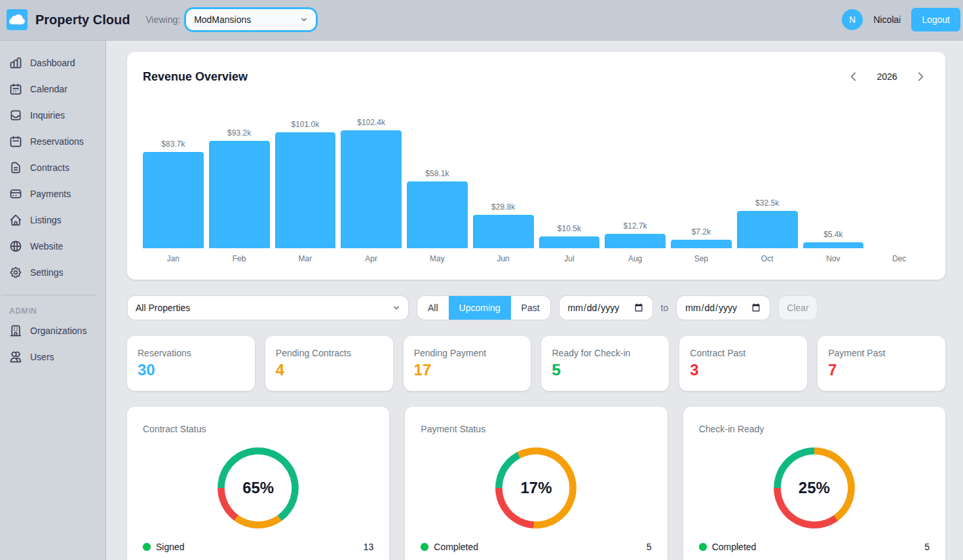Viewport: 963px width, 560px height.
Task: Click the Settings gear icon
Action: pyautogui.click(x=16, y=272)
